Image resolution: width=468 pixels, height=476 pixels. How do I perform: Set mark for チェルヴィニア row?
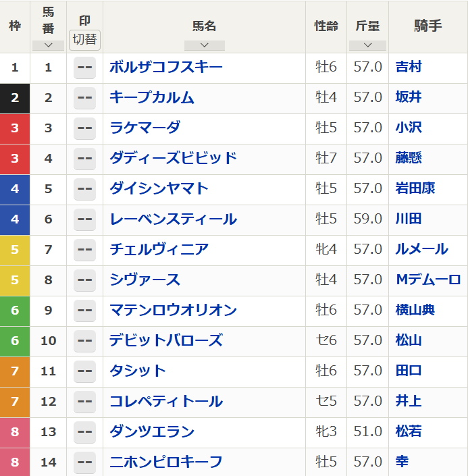click(84, 250)
